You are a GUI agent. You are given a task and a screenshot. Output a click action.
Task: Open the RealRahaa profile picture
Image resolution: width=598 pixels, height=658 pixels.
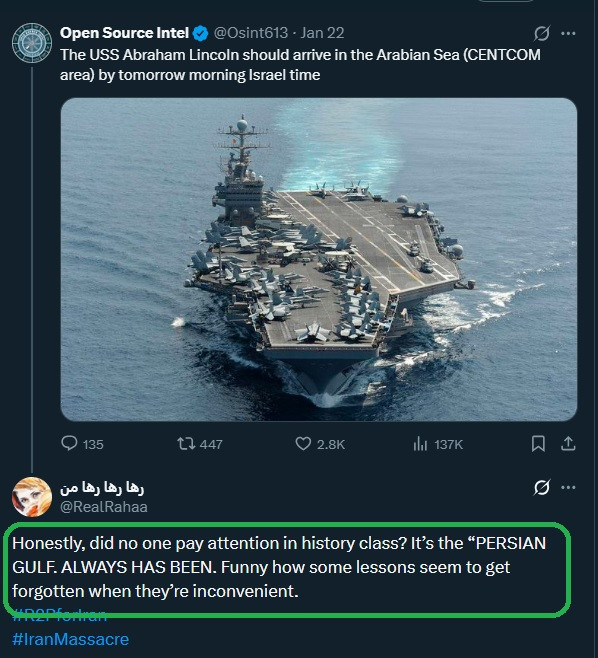(x=32, y=497)
